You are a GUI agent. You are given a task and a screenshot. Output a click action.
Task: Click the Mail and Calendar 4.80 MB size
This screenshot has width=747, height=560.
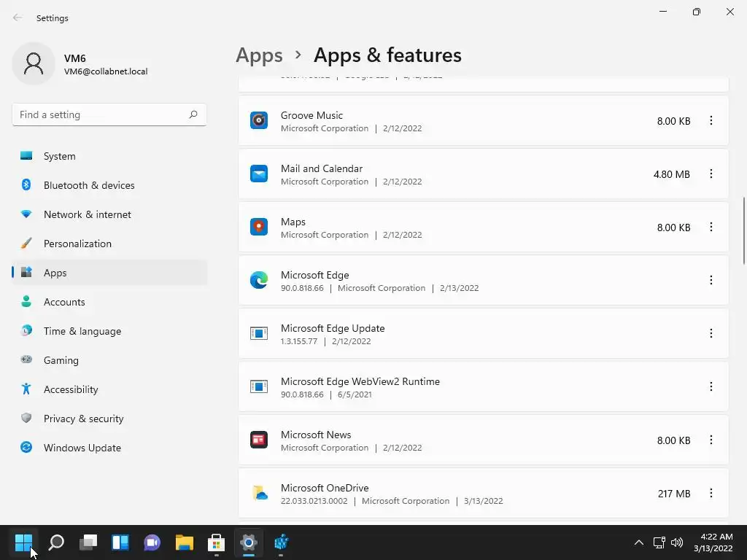672,174
